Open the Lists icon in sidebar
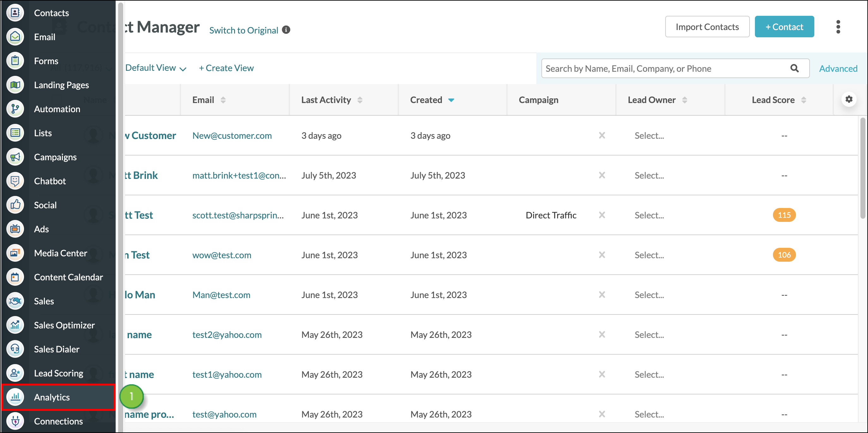The height and width of the screenshot is (433, 868). pos(15,133)
